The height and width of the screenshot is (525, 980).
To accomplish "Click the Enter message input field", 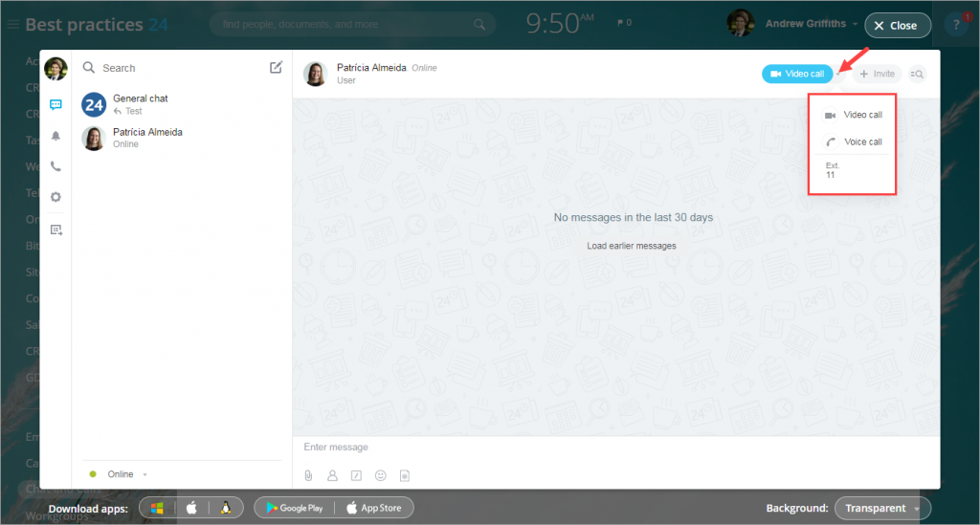I will tap(615, 447).
